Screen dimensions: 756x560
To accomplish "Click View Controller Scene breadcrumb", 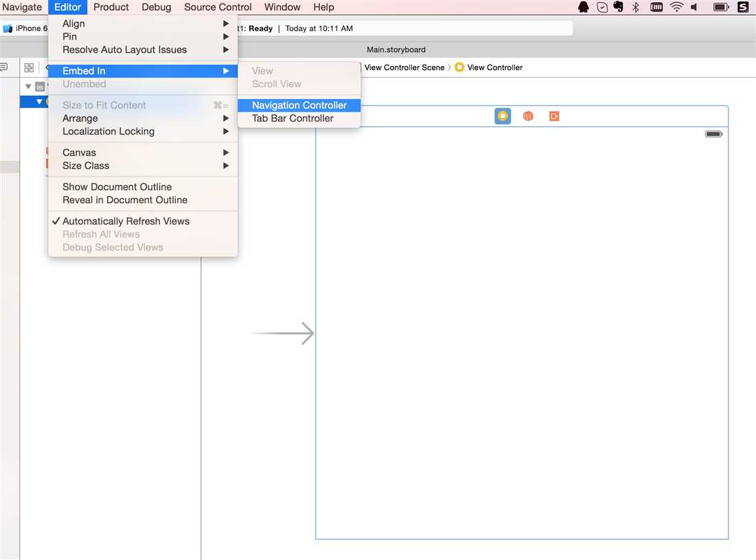I will [404, 67].
